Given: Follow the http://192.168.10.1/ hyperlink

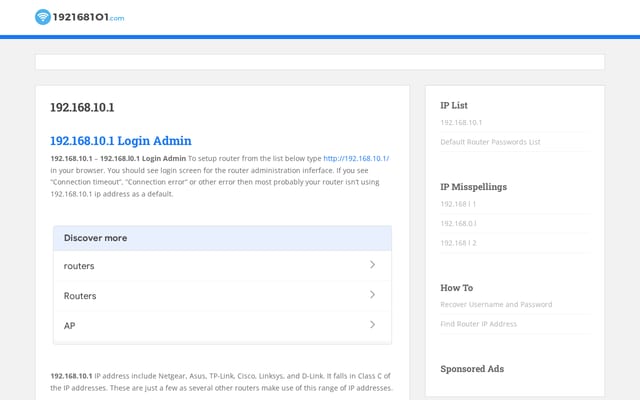Looking at the screenshot, I should tap(356, 158).
